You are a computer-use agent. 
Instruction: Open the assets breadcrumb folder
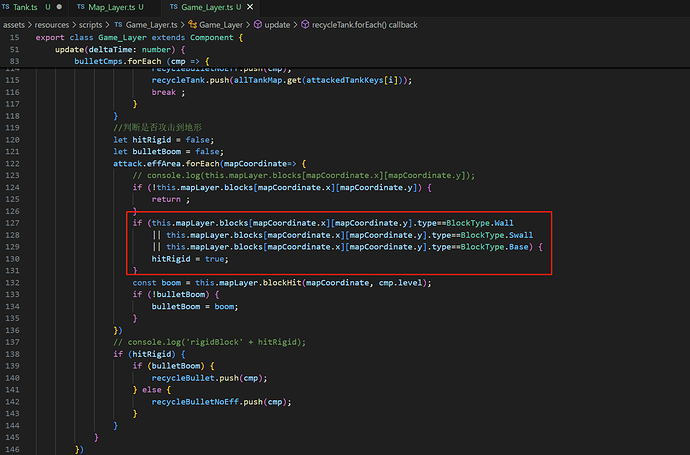click(14, 25)
